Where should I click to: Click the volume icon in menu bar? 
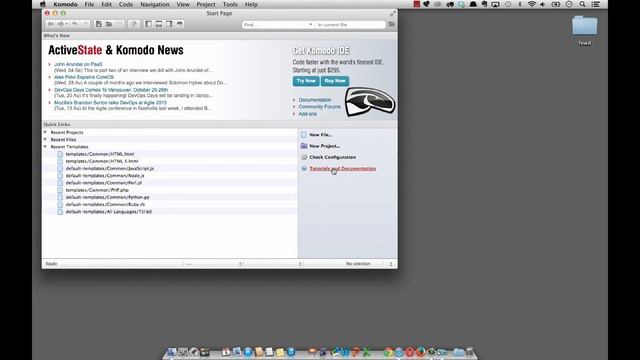542,4
